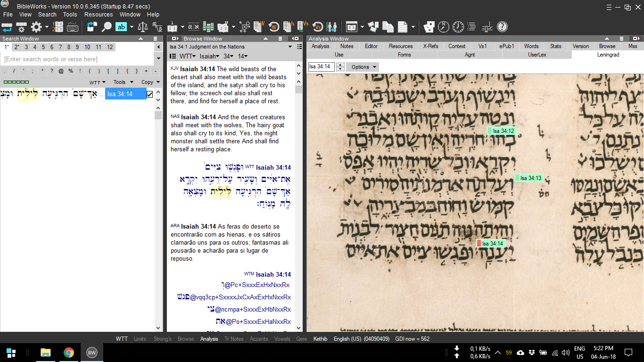The image size is (644, 362).
Task: Open the verse 14 dropdown
Action: tap(243, 56)
